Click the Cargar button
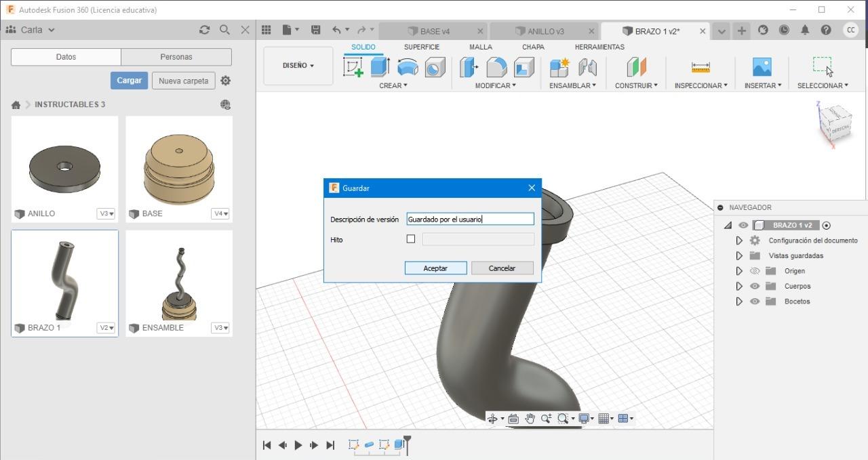The width and height of the screenshot is (868, 460). [x=129, y=81]
